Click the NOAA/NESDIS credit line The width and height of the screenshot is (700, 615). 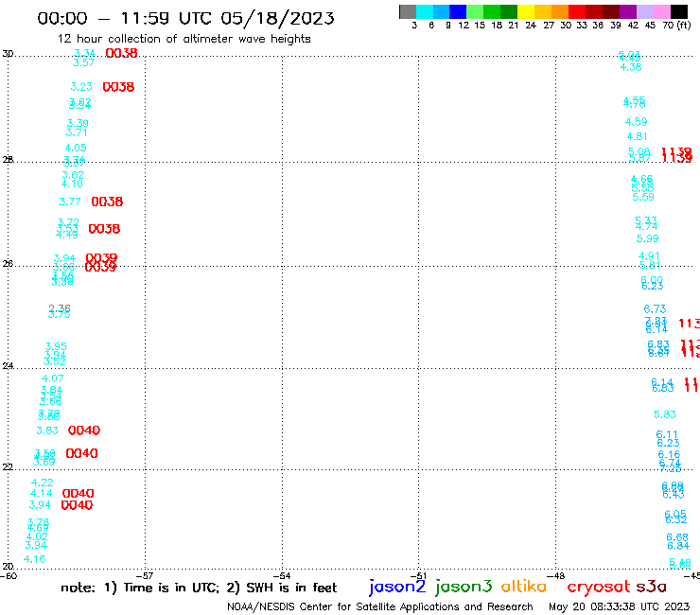380,606
